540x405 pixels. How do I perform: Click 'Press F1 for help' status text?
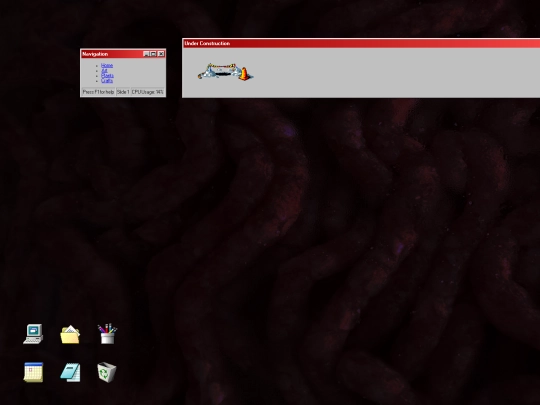point(98,92)
